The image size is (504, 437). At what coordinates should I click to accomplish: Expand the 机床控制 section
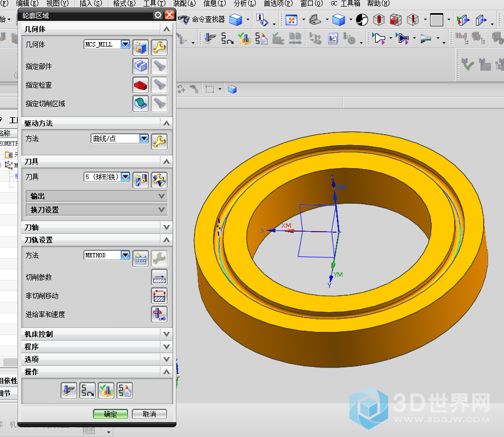pos(97,334)
